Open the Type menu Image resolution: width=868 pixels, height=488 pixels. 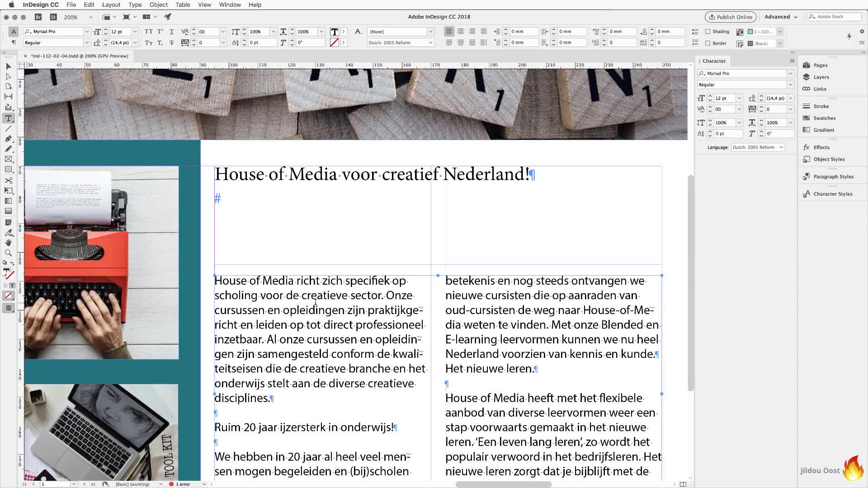click(x=135, y=5)
